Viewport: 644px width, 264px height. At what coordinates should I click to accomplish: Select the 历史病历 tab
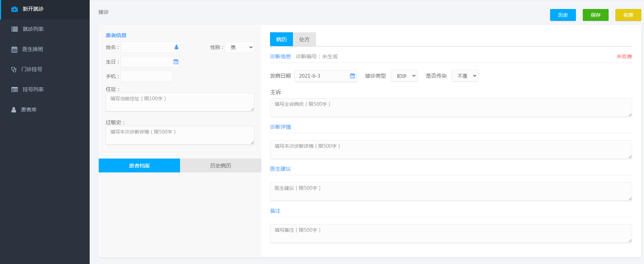point(221,165)
